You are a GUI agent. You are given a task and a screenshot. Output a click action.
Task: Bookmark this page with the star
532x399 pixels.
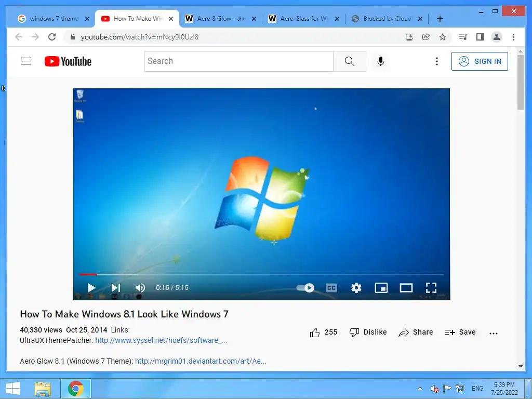tap(443, 37)
